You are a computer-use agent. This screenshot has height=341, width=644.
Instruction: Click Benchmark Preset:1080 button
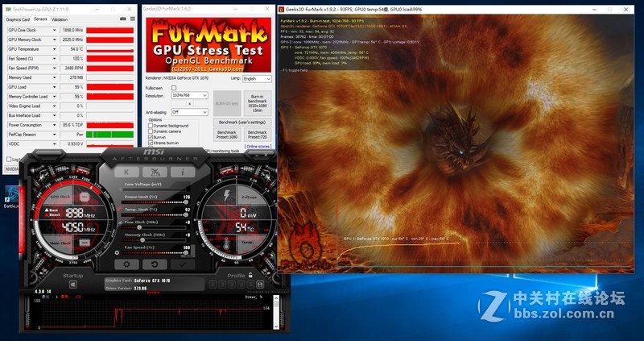[227, 135]
